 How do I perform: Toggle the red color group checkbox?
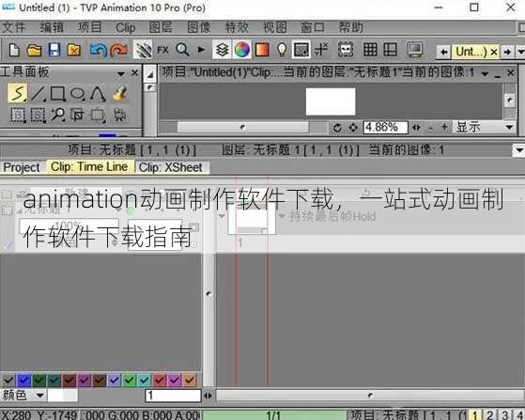(160, 381)
